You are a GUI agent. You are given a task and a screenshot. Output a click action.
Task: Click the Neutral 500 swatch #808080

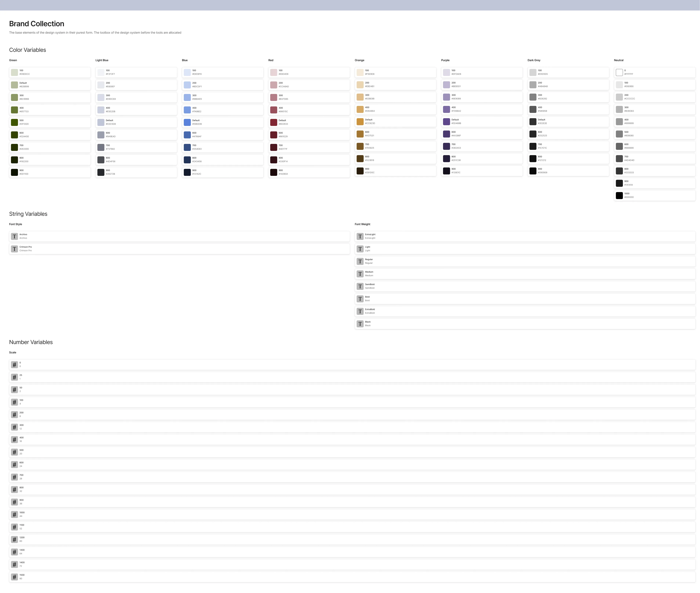click(619, 134)
